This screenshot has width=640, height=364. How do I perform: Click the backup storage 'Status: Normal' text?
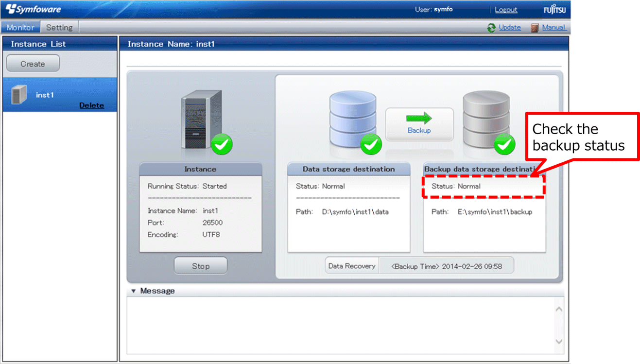456,186
